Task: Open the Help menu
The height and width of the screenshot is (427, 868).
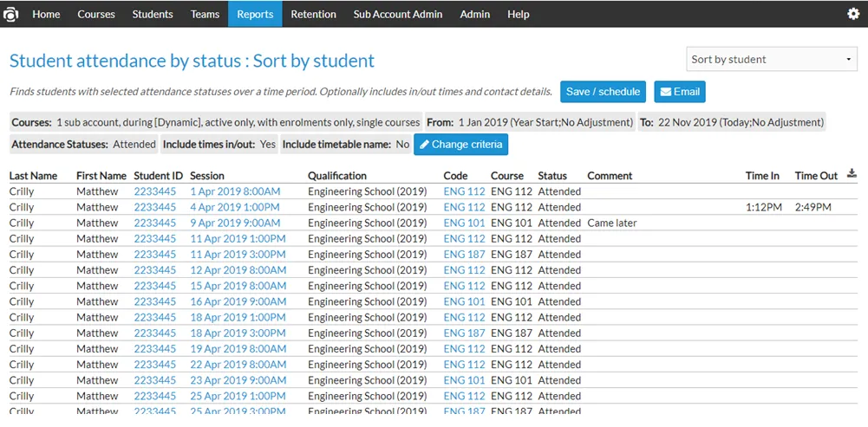Action: point(519,15)
